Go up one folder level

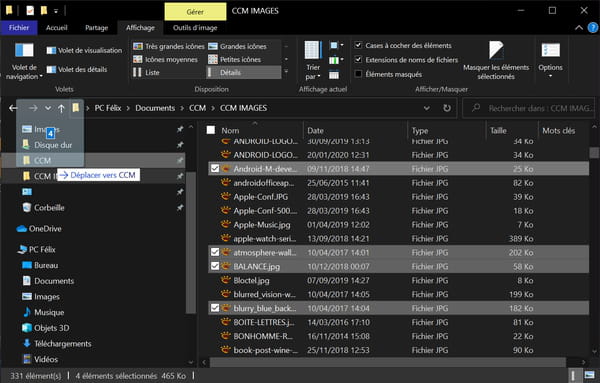61,108
